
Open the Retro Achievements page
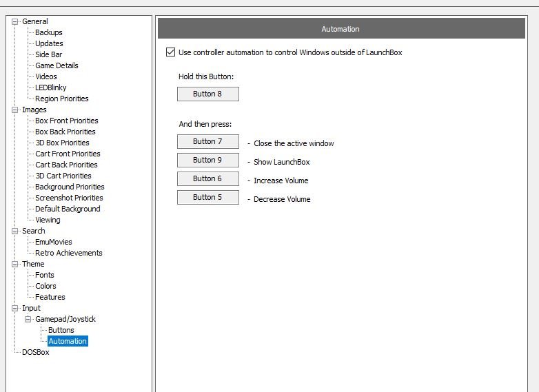click(68, 253)
